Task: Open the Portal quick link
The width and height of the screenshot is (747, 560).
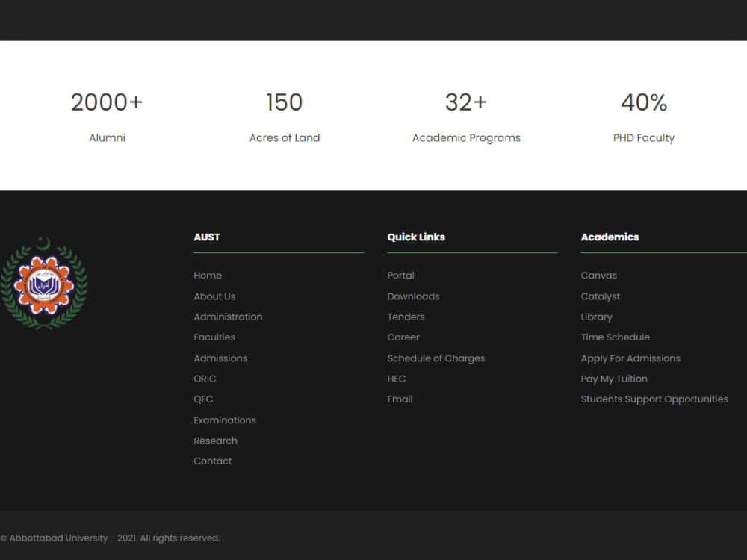Action: click(400, 276)
